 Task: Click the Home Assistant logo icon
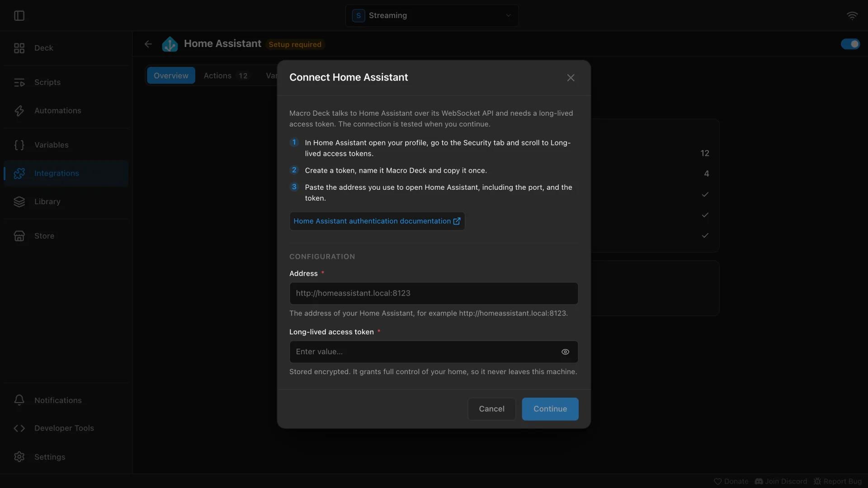[170, 44]
